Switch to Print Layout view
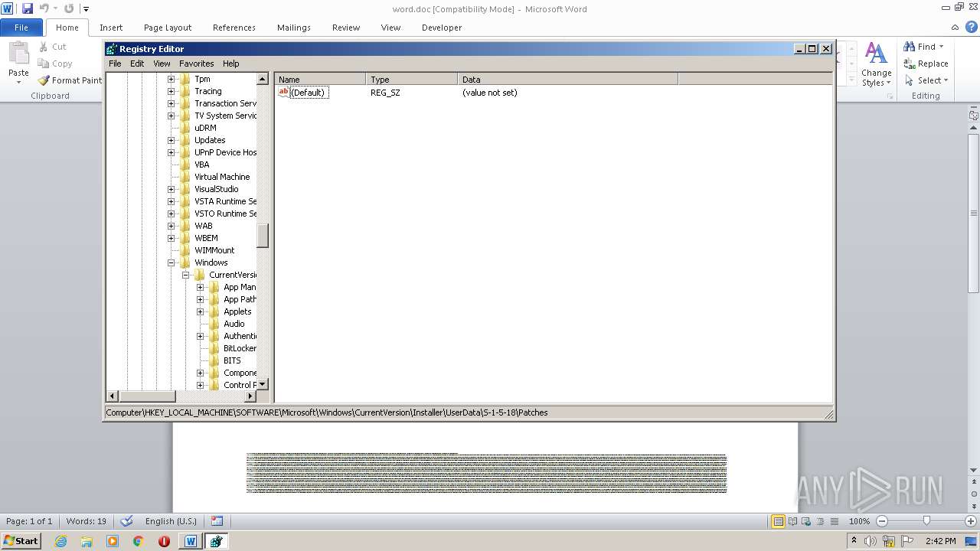980x551 pixels. (x=778, y=521)
